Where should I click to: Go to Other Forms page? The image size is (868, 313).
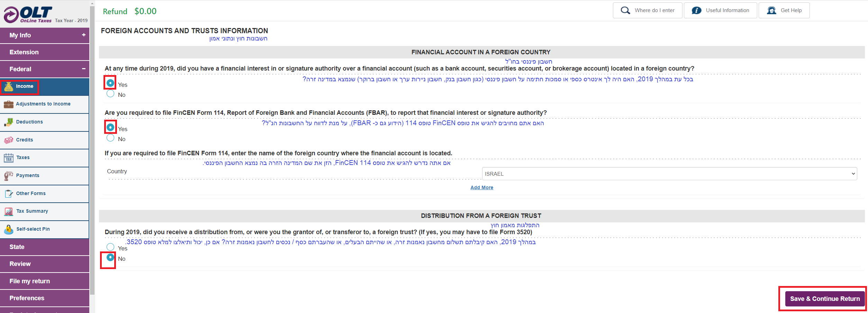click(45, 194)
